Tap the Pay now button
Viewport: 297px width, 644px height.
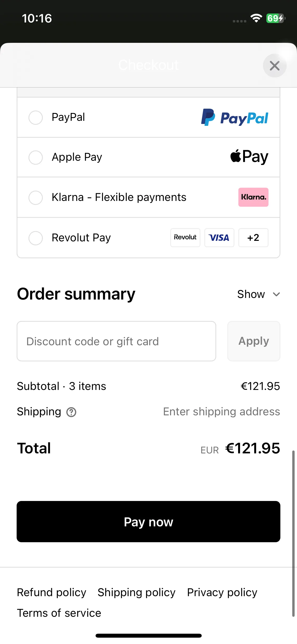tap(148, 522)
